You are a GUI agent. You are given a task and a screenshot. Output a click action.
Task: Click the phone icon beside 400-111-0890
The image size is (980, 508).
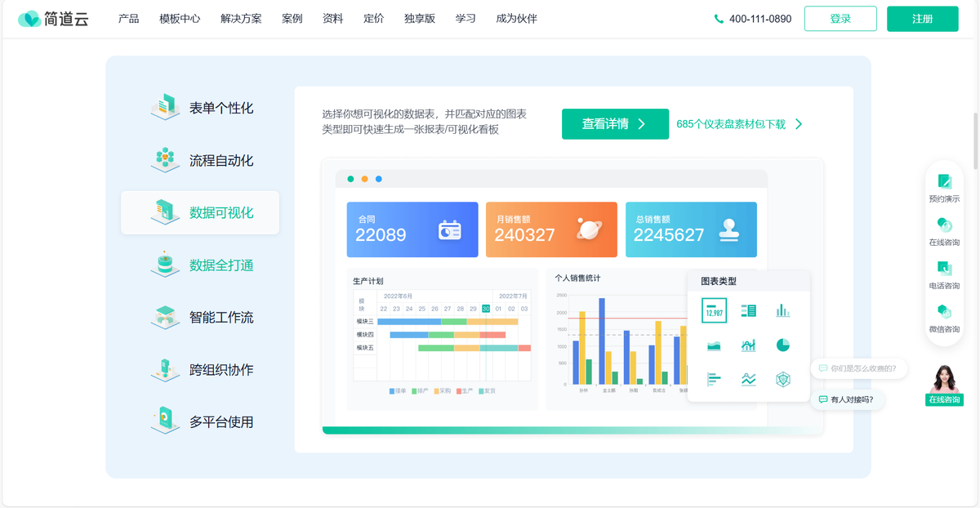coord(719,19)
